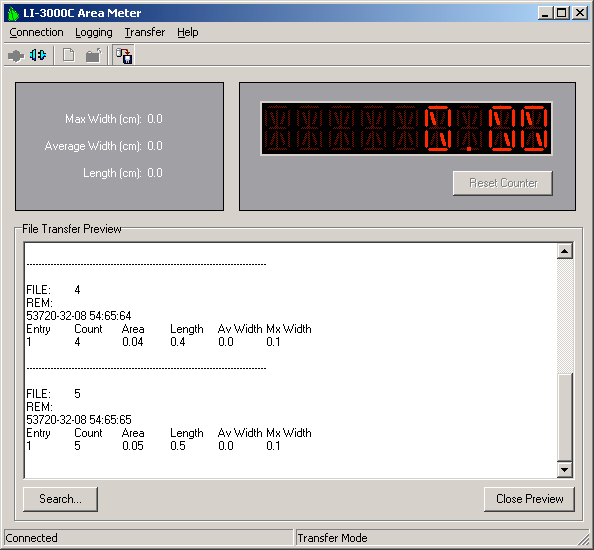This screenshot has width=594, height=550.
Task: Click the 'REM:' line under FILE 5
Action: click(39, 407)
